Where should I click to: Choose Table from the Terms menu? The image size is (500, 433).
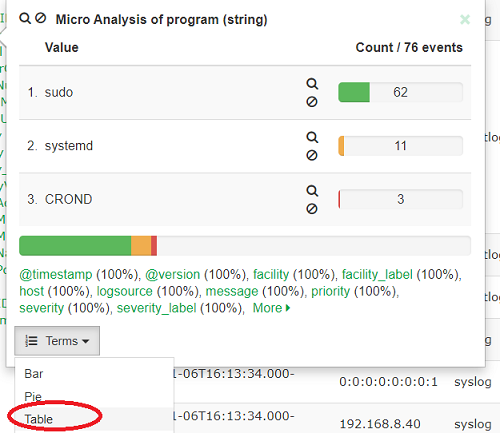coord(39,419)
